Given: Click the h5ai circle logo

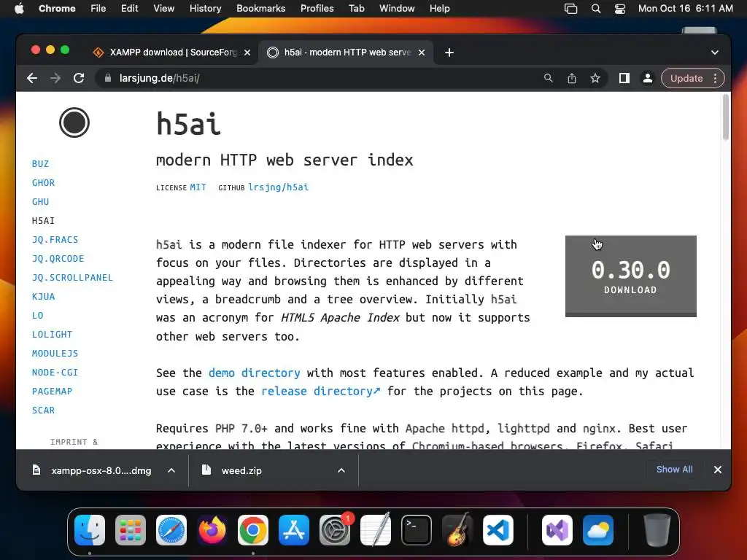Looking at the screenshot, I should [x=74, y=122].
